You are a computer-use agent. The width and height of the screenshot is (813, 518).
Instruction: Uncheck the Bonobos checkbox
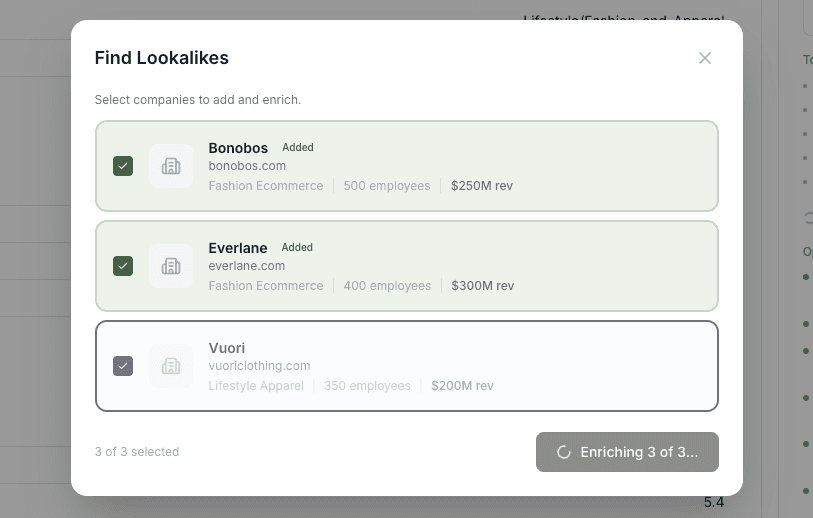123,166
